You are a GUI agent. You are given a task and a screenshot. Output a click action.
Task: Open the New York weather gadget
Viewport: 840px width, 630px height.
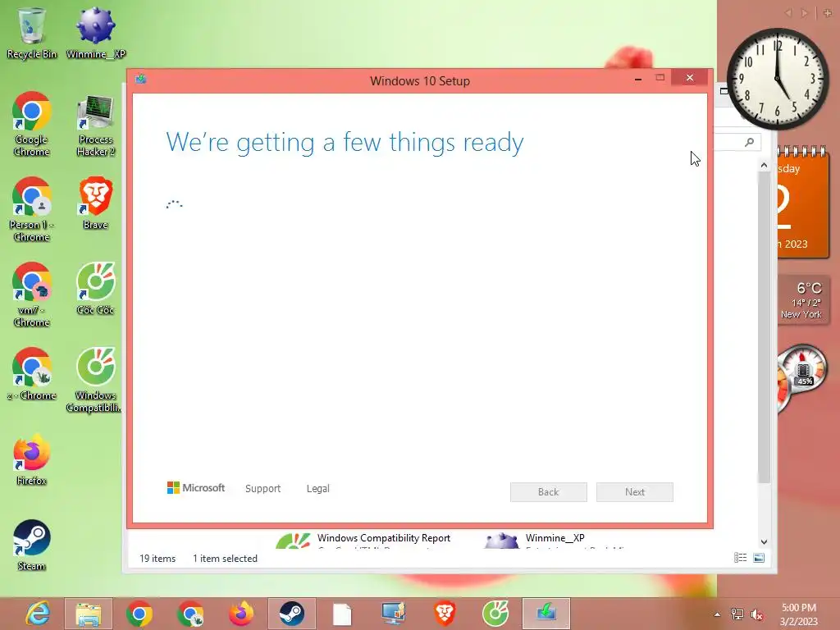coord(802,299)
